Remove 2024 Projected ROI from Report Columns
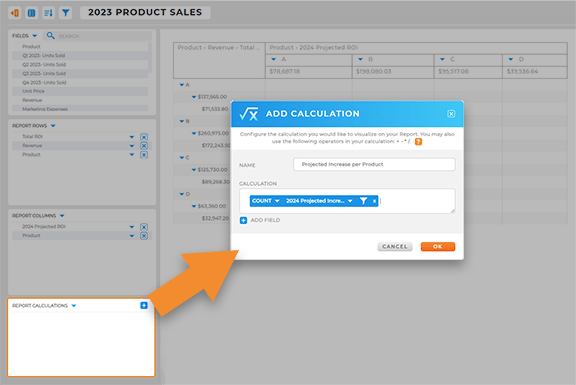This screenshot has width=576, height=385. 144,227
